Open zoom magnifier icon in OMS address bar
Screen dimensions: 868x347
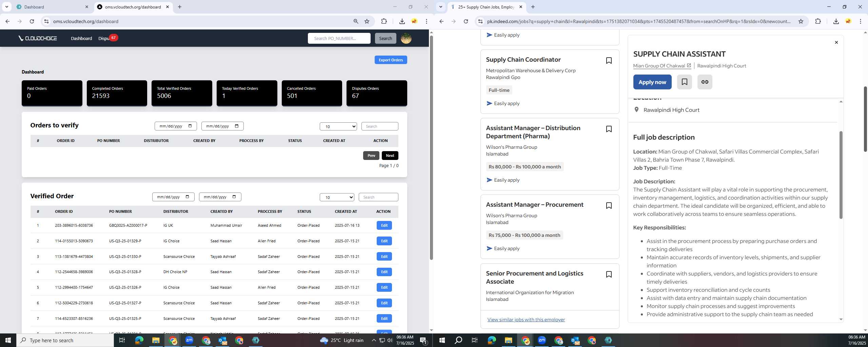pyautogui.click(x=356, y=21)
